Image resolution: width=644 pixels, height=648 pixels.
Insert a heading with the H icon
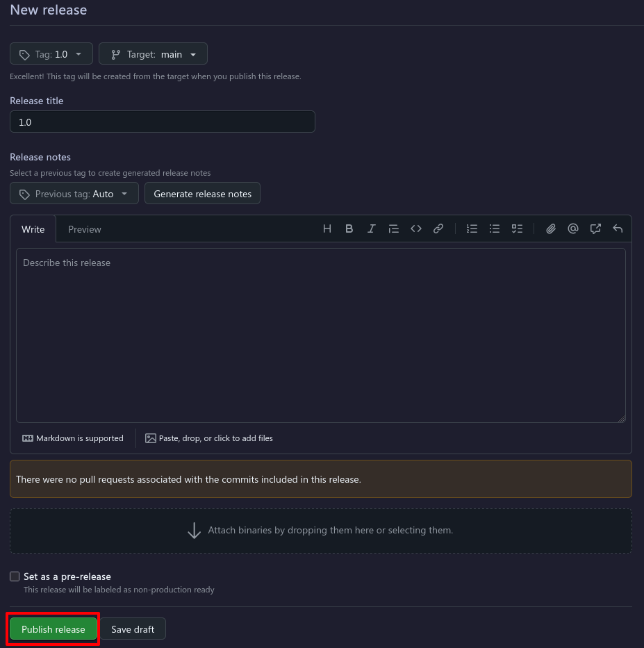click(x=327, y=229)
